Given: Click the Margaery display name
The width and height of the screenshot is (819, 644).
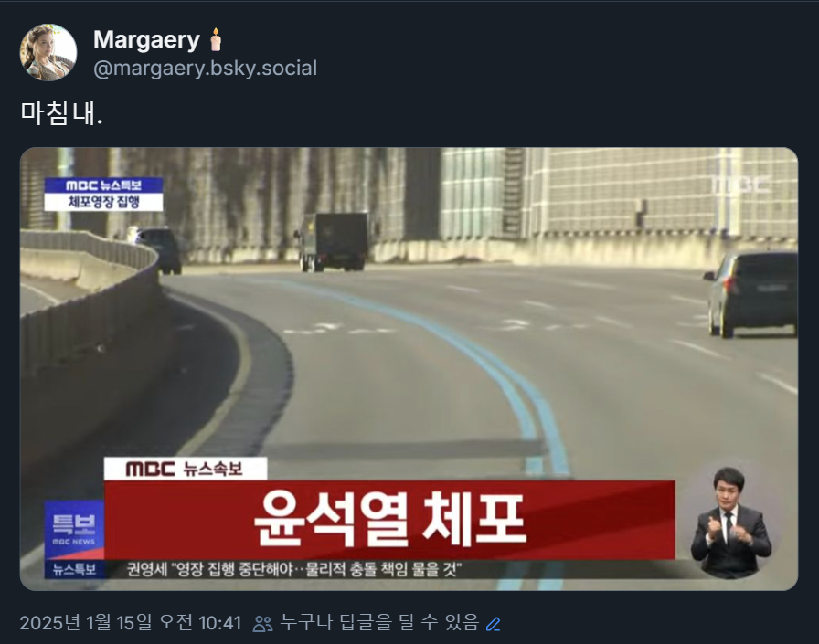Looking at the screenshot, I should pyautogui.click(x=146, y=40).
